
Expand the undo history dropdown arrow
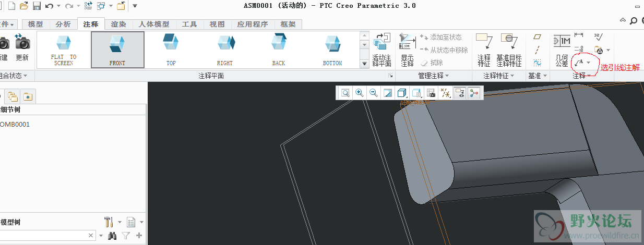pos(58,6)
